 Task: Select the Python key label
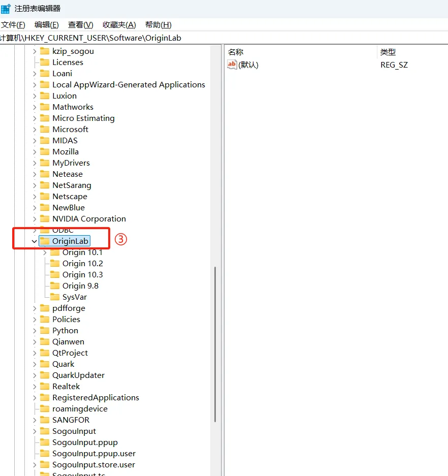[65, 331]
